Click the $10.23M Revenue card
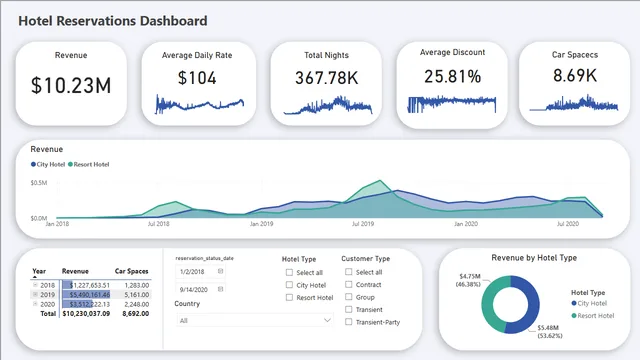640x360 pixels. [71, 85]
